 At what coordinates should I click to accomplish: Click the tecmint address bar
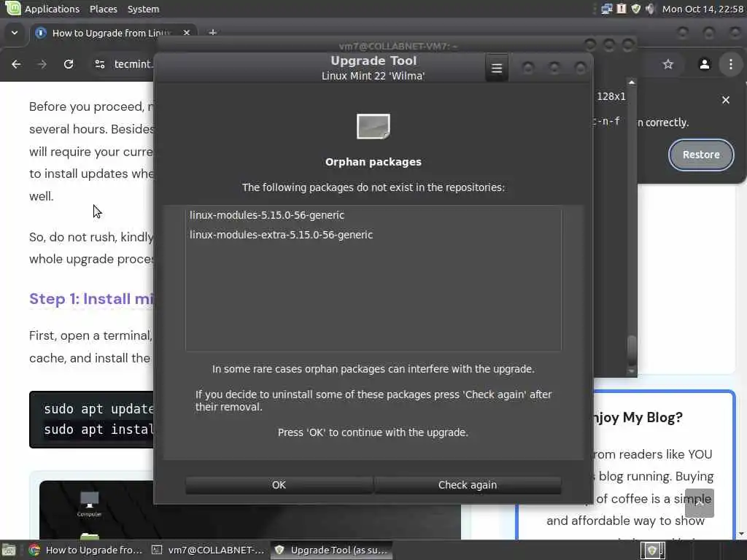133,64
